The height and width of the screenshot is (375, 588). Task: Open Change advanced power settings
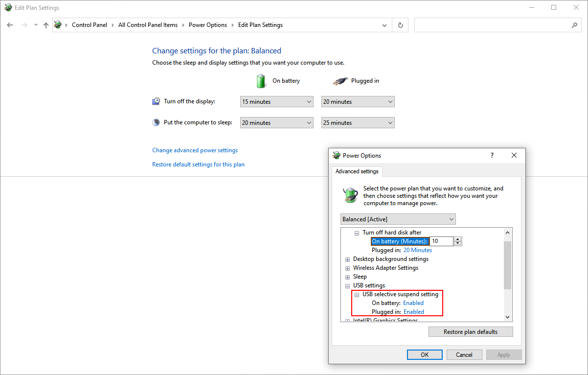point(195,150)
